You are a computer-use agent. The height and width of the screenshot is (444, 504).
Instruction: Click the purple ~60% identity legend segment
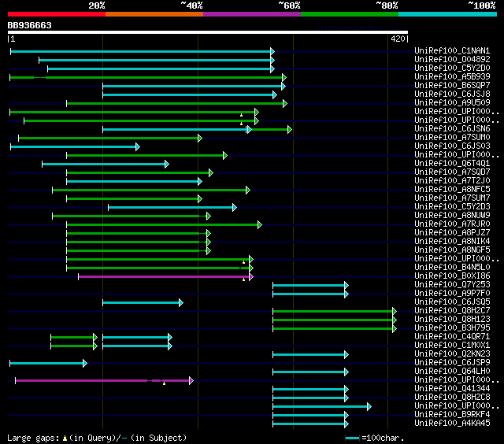pyautogui.click(x=252, y=14)
